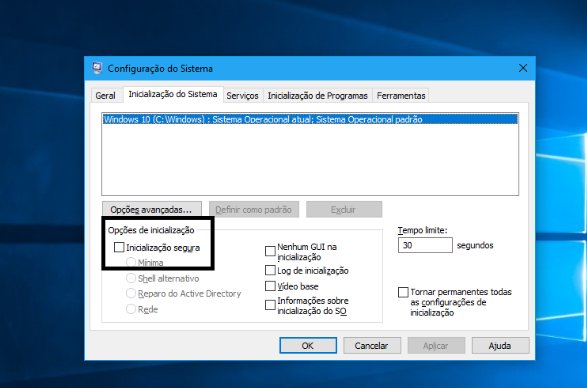Open Opções avançadas dialog
Image resolution: width=587 pixels, height=388 pixels.
click(x=152, y=209)
